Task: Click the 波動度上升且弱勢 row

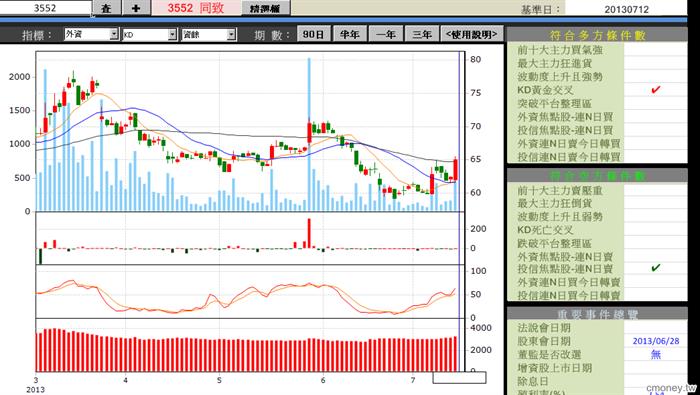Action: pyautogui.click(x=597, y=217)
